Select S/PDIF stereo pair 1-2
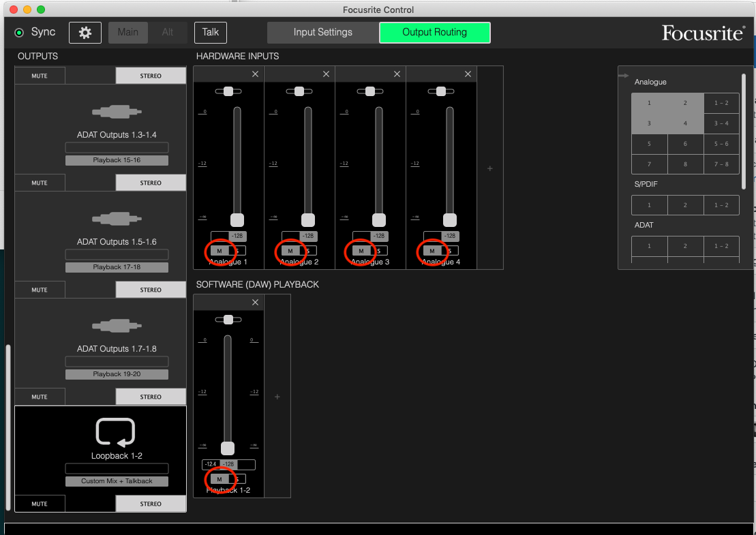This screenshot has width=756, height=535. (x=721, y=205)
